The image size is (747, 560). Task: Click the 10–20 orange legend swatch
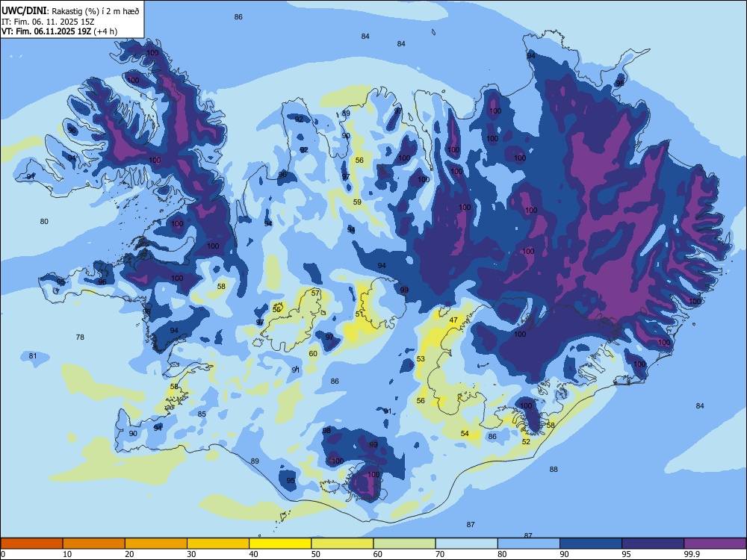[94, 544]
